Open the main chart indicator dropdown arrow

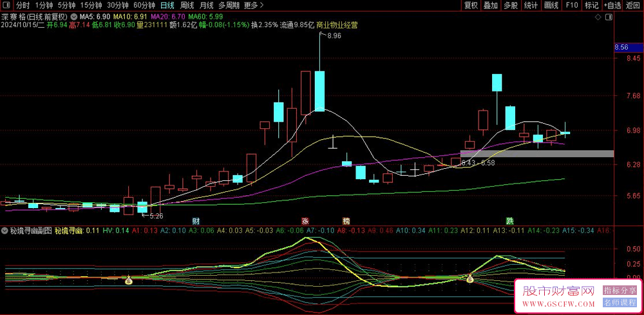click(73, 17)
